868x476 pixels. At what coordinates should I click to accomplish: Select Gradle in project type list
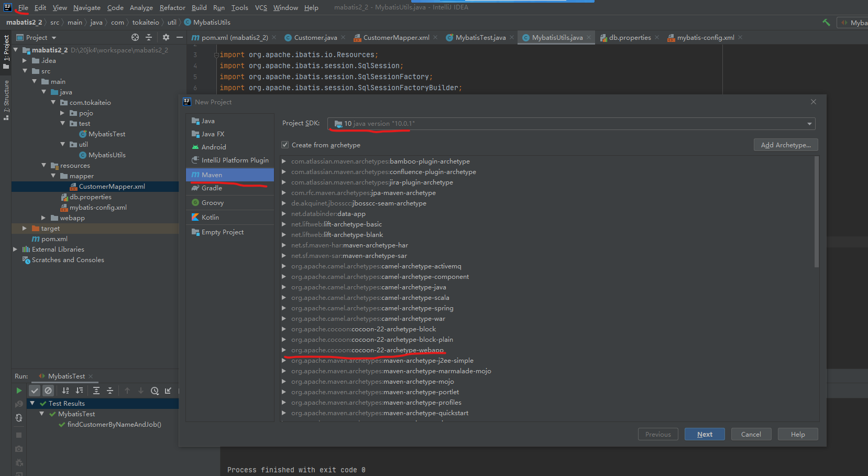pos(230,188)
